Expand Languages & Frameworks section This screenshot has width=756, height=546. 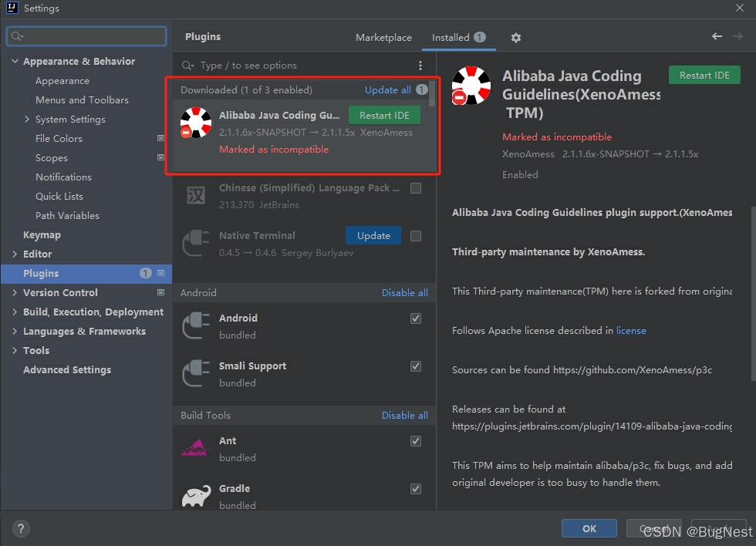(15, 331)
